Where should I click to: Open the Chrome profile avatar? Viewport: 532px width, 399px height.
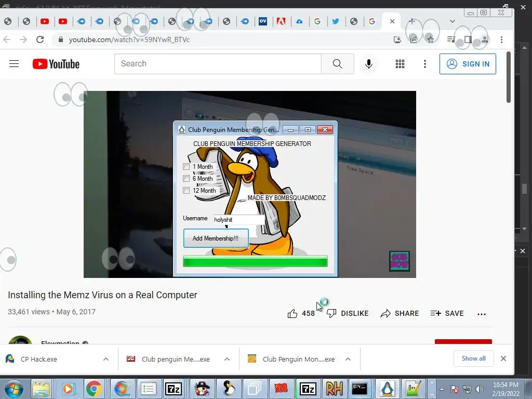(x=485, y=39)
